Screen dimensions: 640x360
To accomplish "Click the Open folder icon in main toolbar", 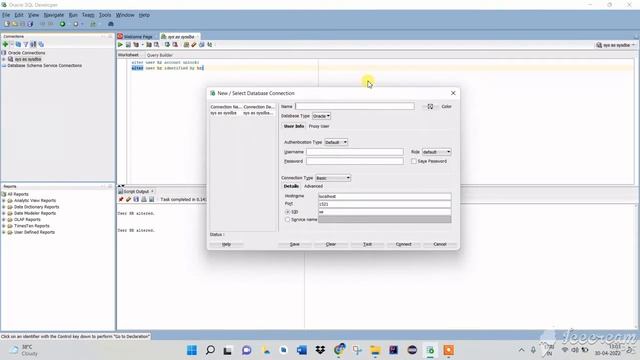I will [x=14, y=24].
